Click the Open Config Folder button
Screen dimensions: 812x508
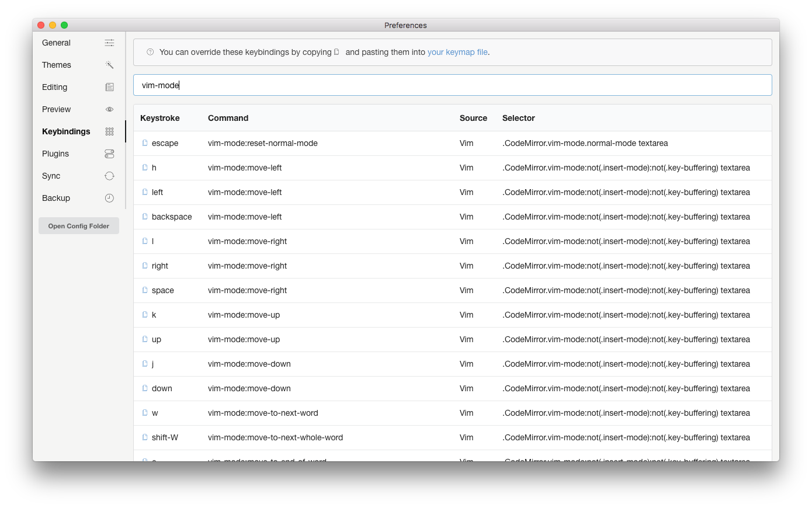click(x=78, y=225)
